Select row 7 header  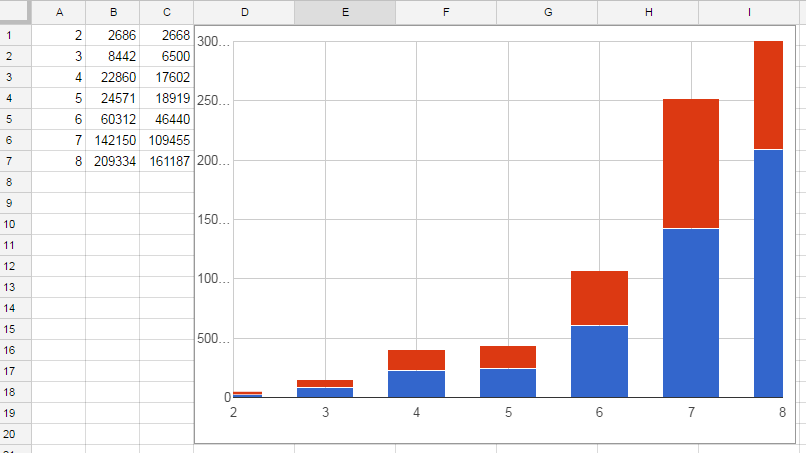[x=15, y=161]
